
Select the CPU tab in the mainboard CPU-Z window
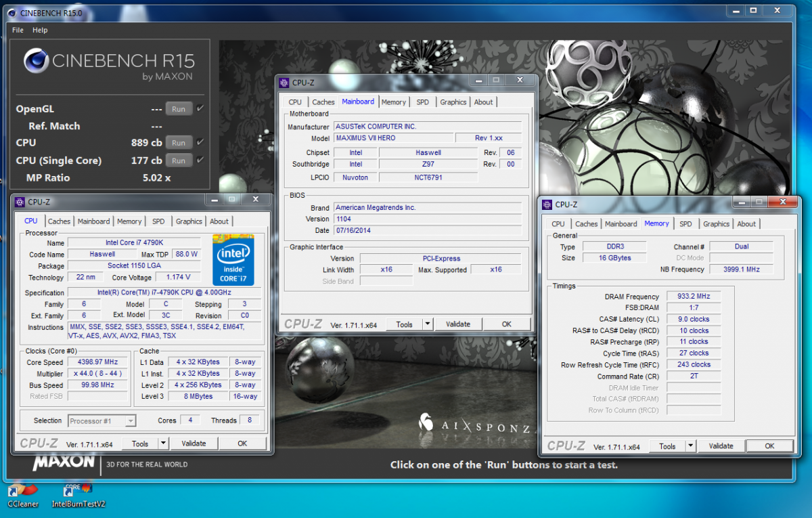(295, 102)
